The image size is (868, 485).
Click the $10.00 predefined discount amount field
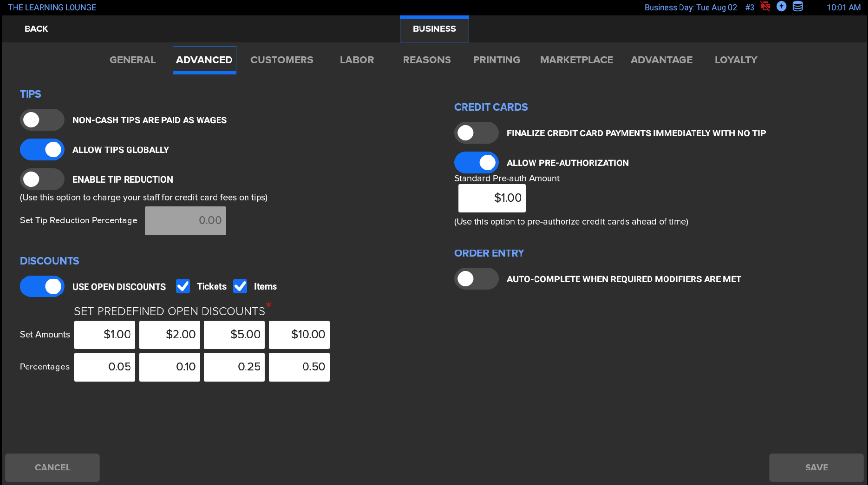299,335
